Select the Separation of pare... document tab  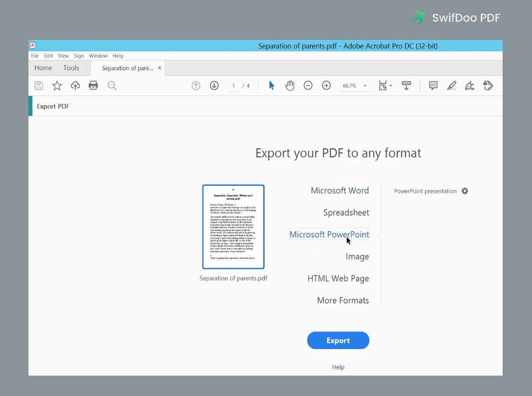(x=127, y=68)
